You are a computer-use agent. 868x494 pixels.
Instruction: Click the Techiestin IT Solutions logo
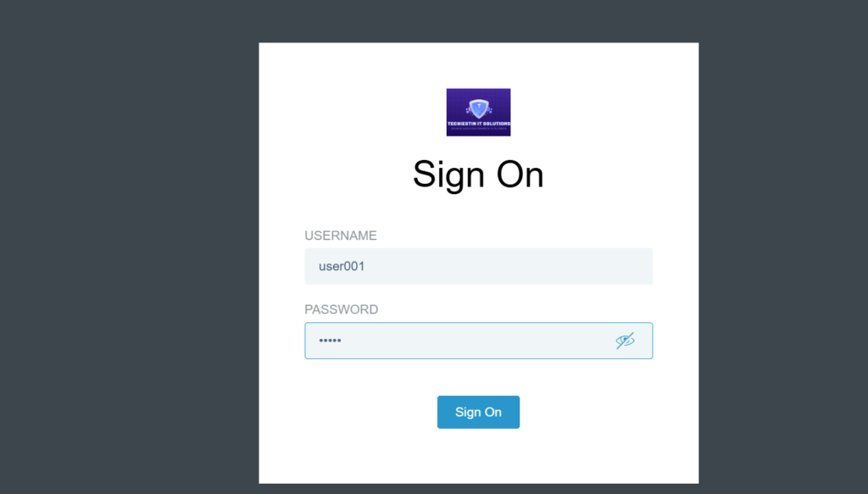pyautogui.click(x=478, y=113)
